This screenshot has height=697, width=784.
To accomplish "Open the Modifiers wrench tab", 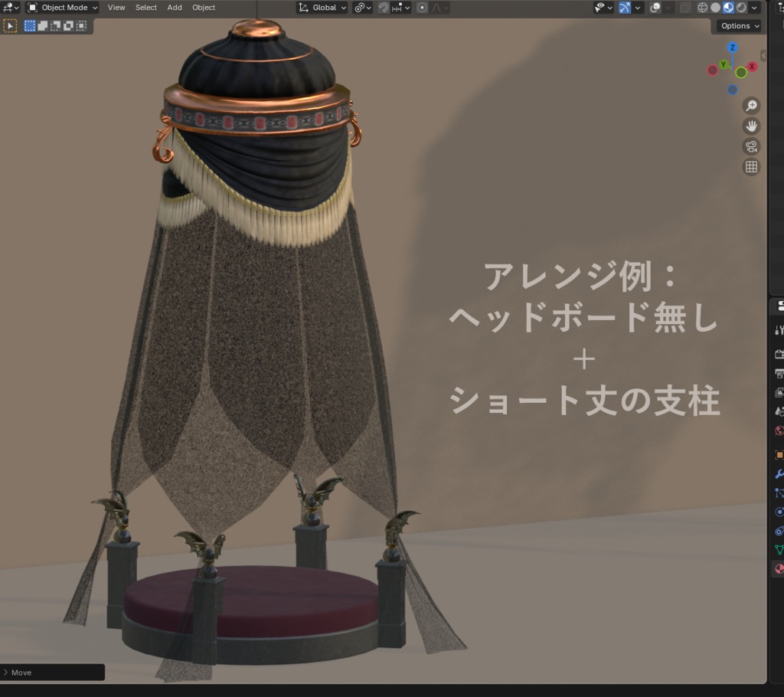I will 779,474.
